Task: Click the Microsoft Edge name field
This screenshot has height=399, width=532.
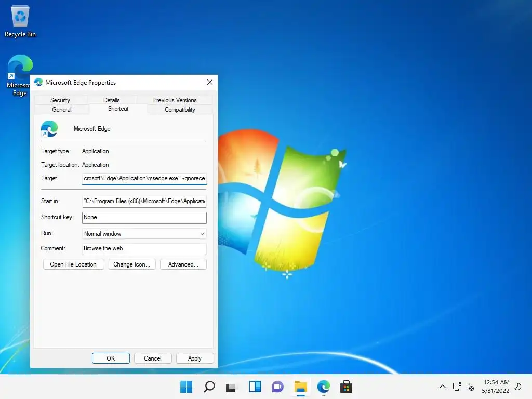Action: [92, 129]
